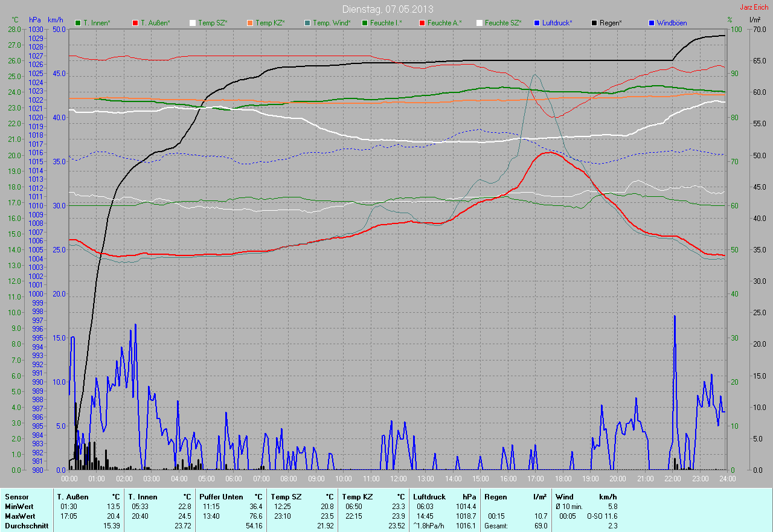Image resolution: width=773 pixels, height=532 pixels.
Task: Select the 'Temp. Wind*' legend label
Action: pos(332,23)
